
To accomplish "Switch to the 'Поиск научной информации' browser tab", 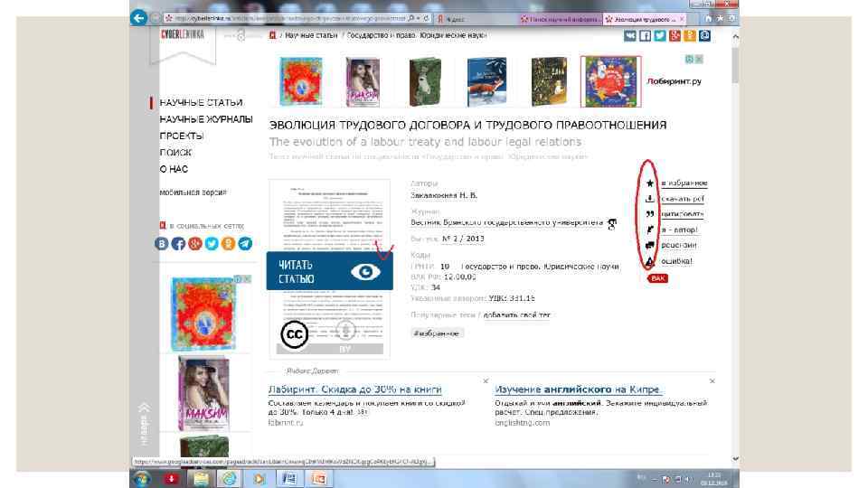I will [561, 19].
